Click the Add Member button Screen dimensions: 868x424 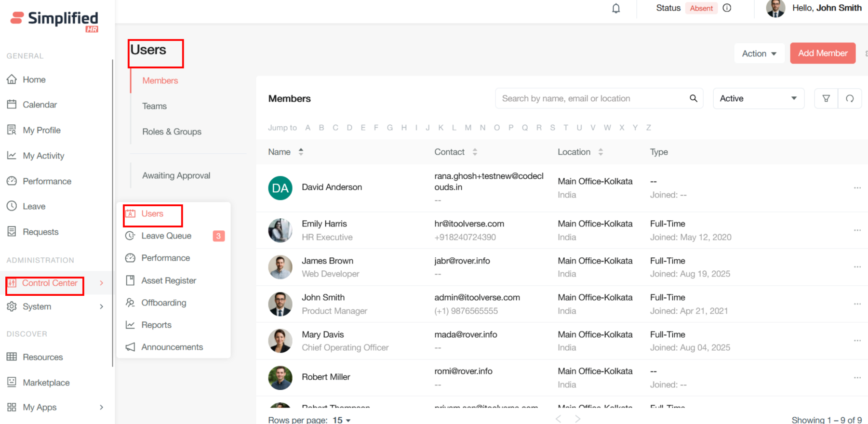point(822,53)
